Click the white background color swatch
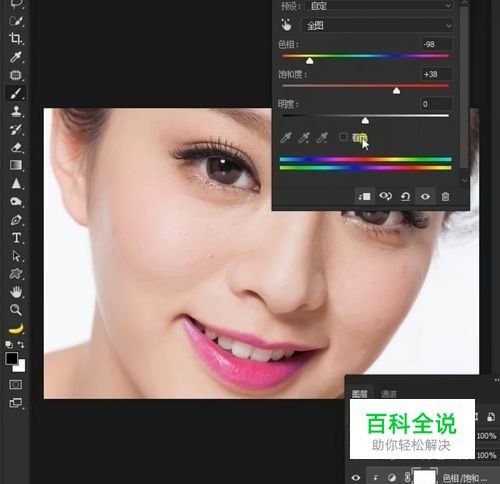This screenshot has height=484, width=500. [x=21, y=367]
